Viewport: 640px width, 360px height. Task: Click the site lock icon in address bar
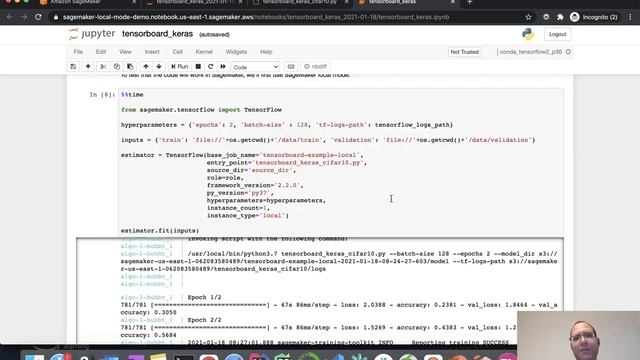tap(56, 17)
